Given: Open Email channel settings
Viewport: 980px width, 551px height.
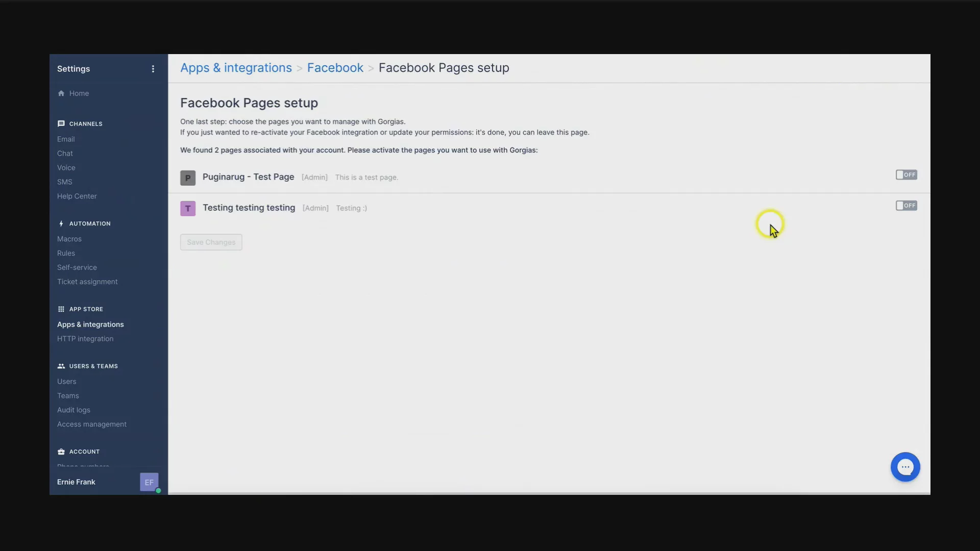Looking at the screenshot, I should pyautogui.click(x=66, y=139).
